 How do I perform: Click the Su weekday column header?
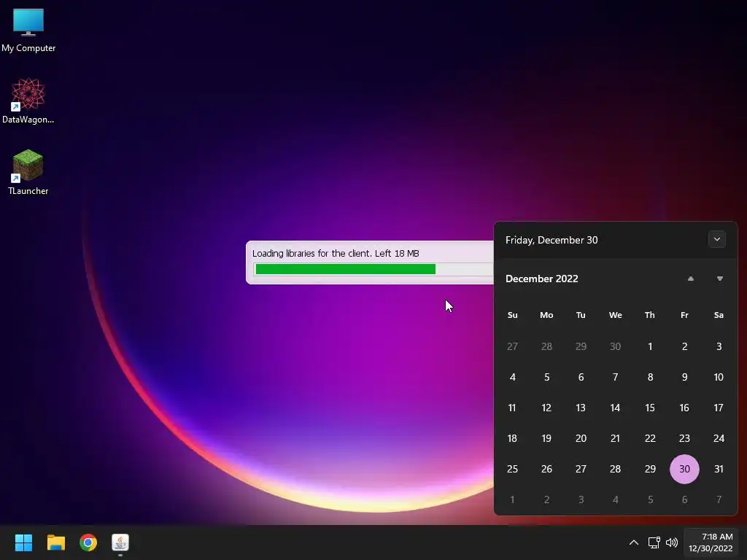coord(512,315)
